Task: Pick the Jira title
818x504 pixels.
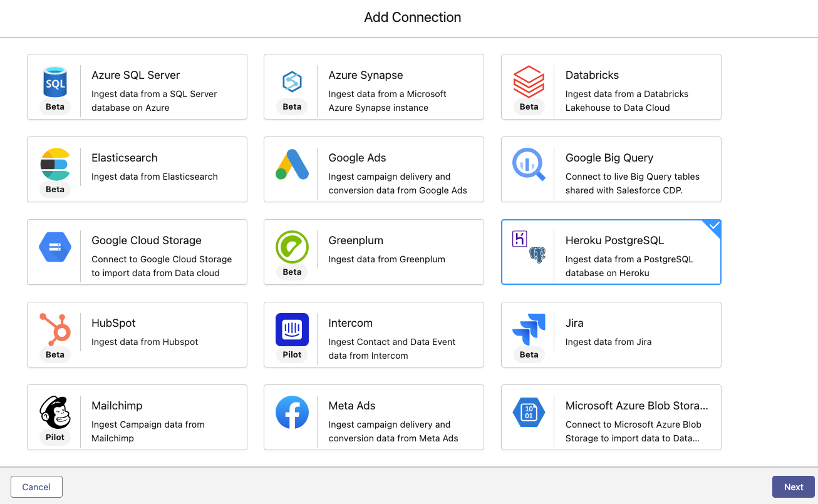Action: pyautogui.click(x=574, y=323)
